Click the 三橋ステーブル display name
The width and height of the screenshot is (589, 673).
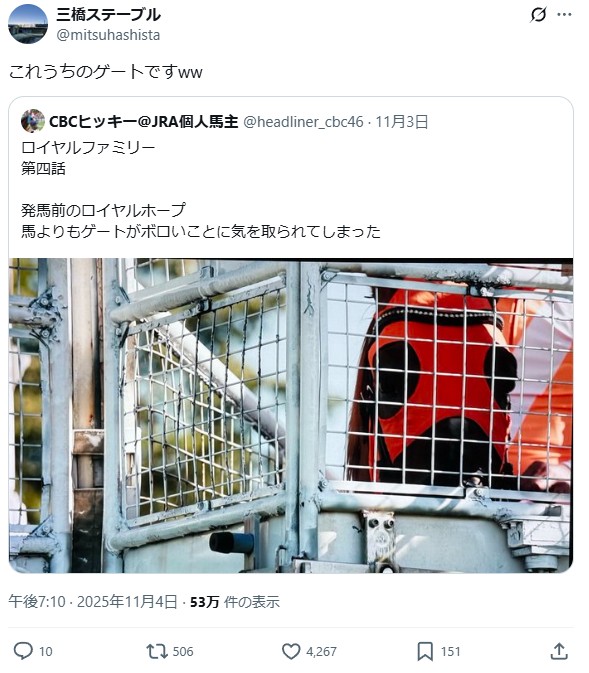[108, 15]
